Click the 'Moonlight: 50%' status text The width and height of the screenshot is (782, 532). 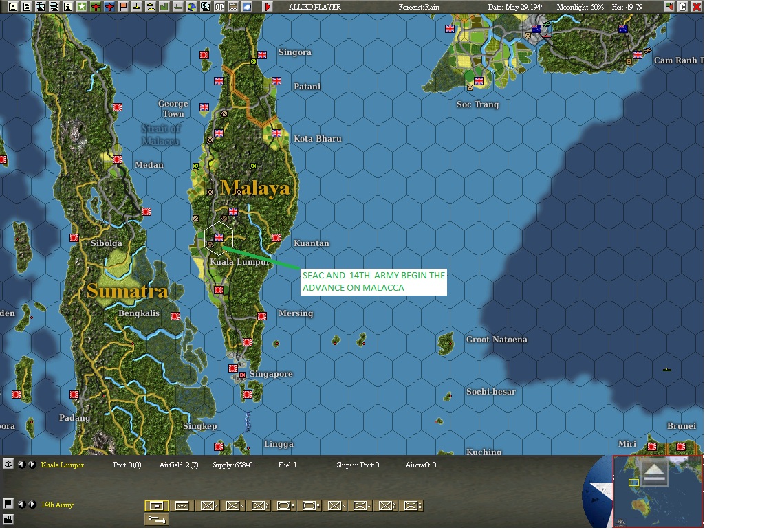pos(580,7)
